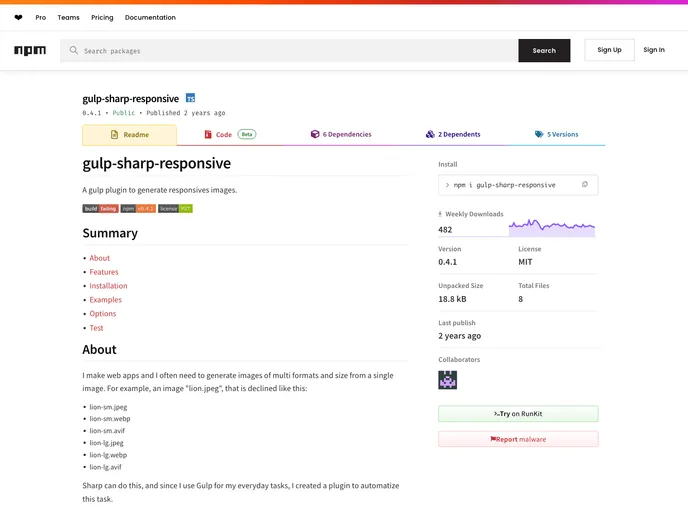Click the Public label under package name
The image size is (688, 512).
[124, 113]
